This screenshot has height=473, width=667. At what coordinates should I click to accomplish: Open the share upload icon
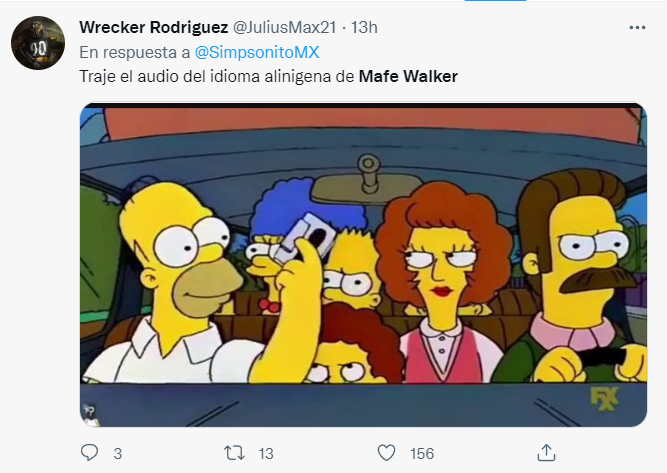pyautogui.click(x=546, y=453)
